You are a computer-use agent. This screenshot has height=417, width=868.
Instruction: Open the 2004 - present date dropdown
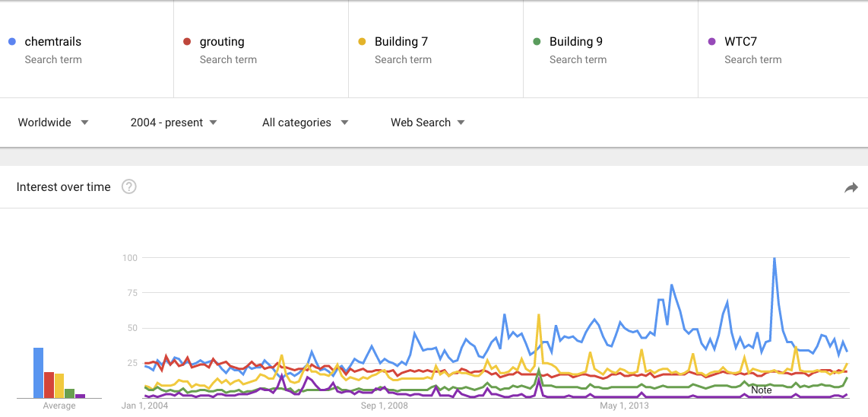tap(173, 123)
